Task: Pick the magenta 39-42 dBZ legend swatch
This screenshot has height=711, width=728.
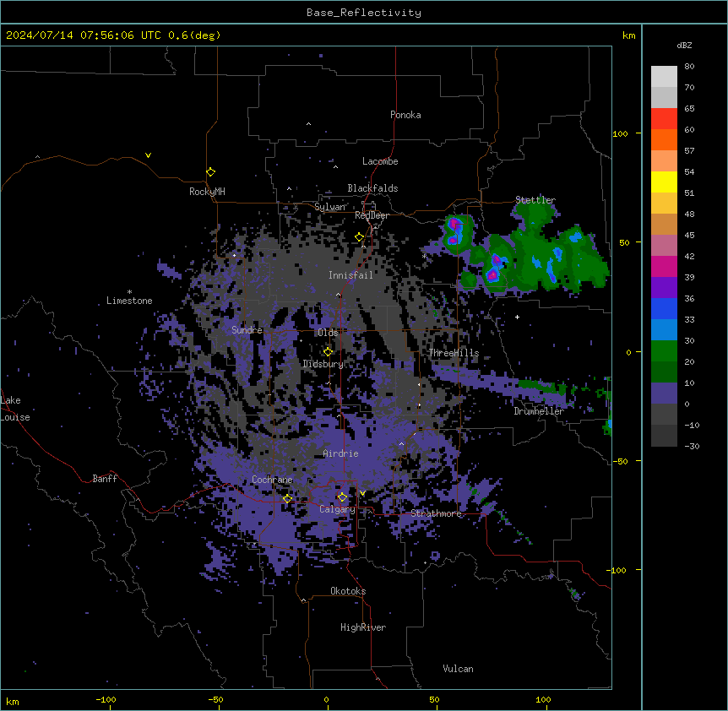Action: coord(664,266)
